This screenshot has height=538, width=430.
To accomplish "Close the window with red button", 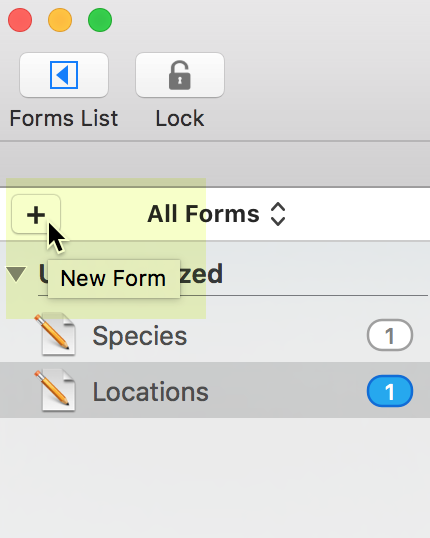I will point(20,20).
